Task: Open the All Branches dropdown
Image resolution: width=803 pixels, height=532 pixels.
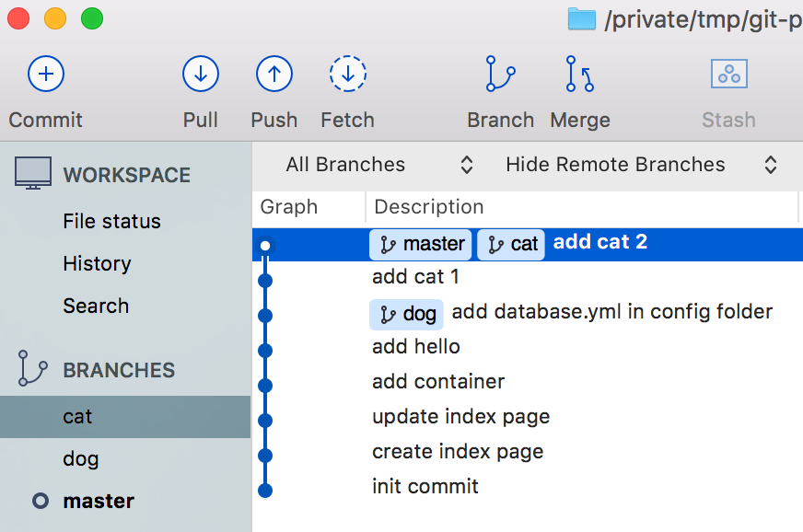Action: 378,165
